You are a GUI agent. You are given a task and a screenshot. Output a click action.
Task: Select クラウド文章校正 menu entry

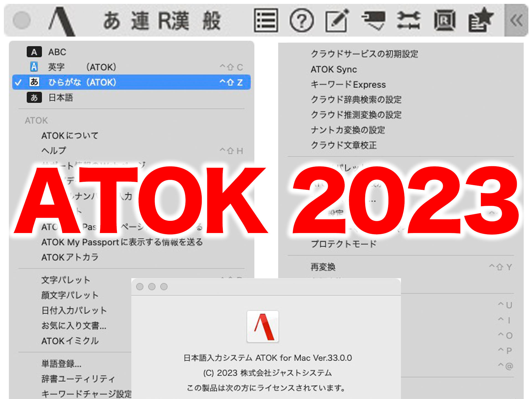(x=344, y=145)
